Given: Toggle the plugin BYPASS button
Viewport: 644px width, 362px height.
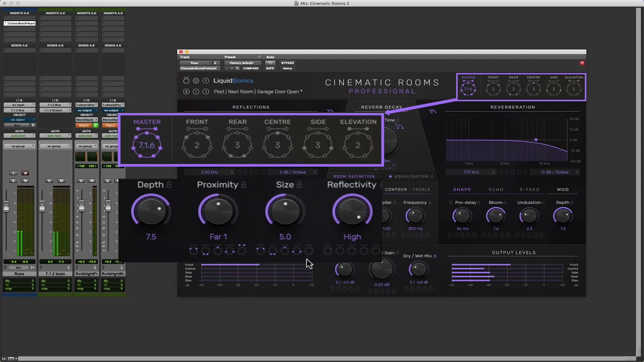Looking at the screenshot, I should click(x=287, y=63).
